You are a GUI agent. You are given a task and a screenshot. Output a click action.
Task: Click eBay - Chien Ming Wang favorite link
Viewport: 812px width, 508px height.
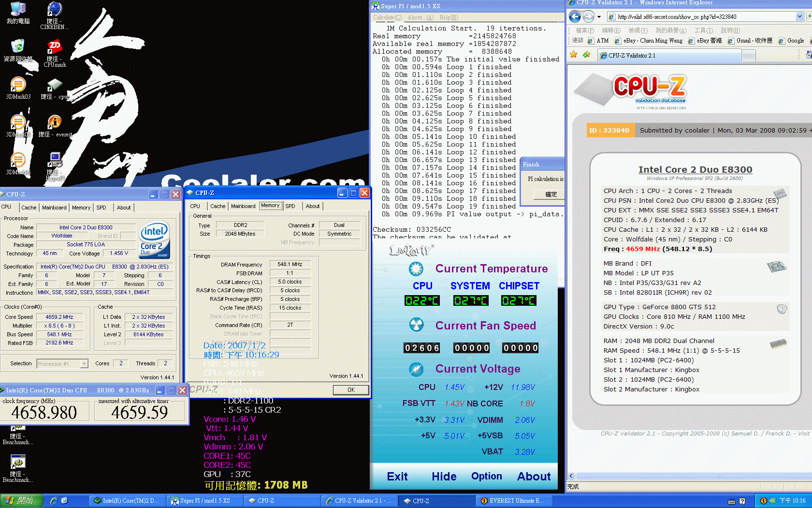pyautogui.click(x=648, y=41)
